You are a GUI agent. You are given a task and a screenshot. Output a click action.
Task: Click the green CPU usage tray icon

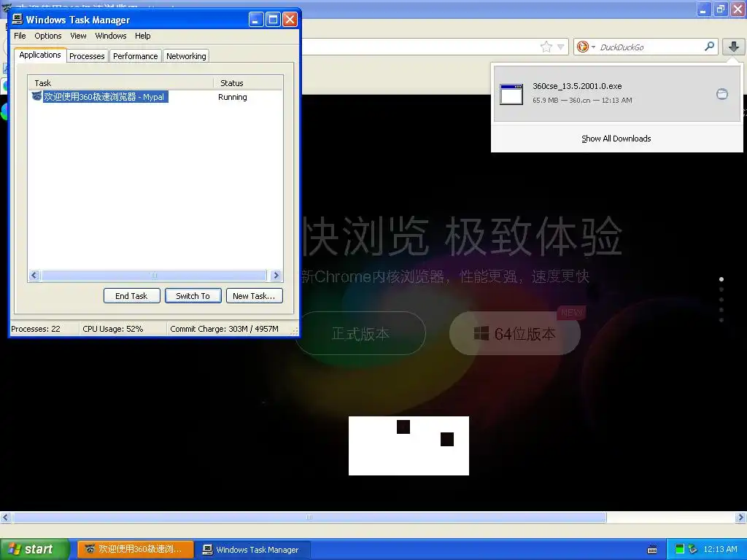point(680,549)
